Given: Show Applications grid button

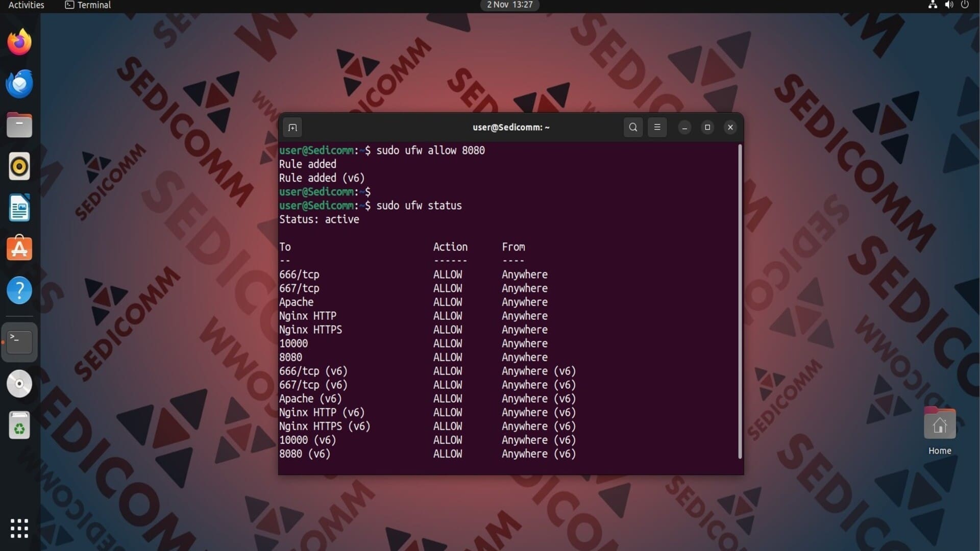Looking at the screenshot, I should coord(19,529).
